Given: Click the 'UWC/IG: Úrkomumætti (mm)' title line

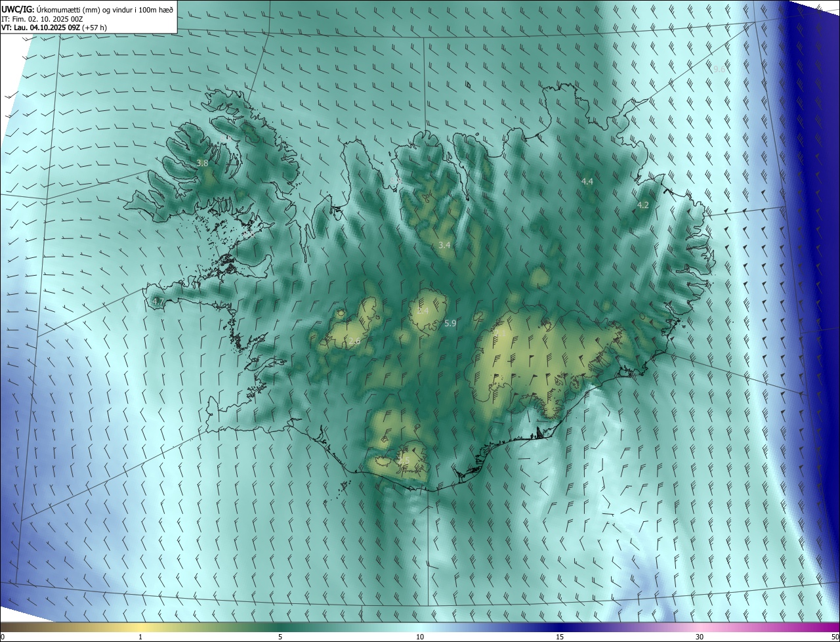Looking at the screenshot, I should 87,9.
